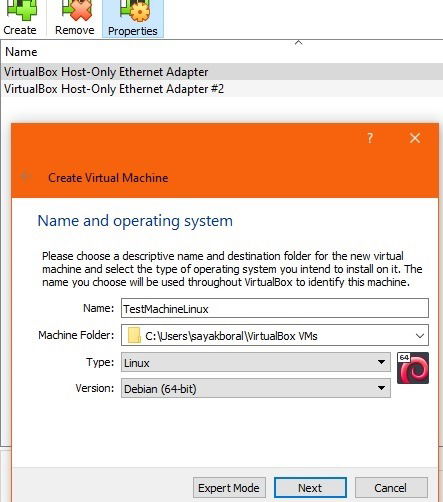Click the sort arrow above the list
The width and height of the screenshot is (443, 502).
pos(299,43)
